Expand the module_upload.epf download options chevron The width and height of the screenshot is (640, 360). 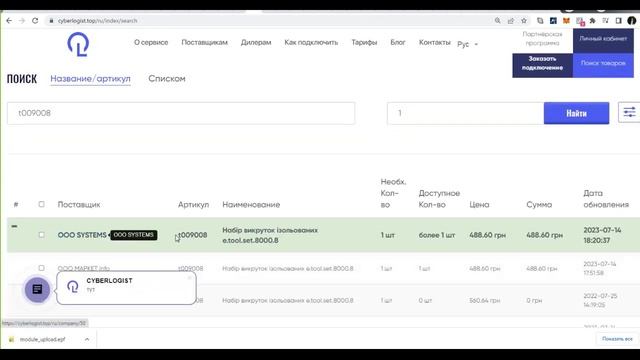click(x=87, y=339)
